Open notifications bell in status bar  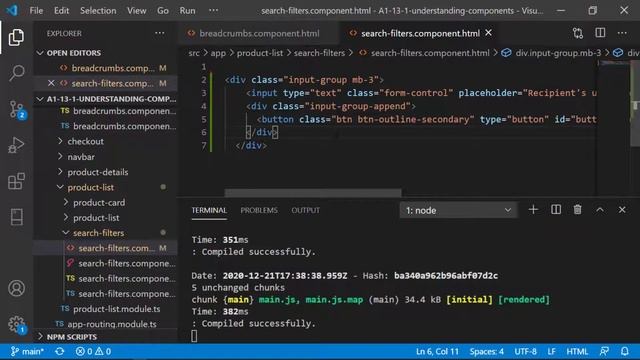[624, 351]
